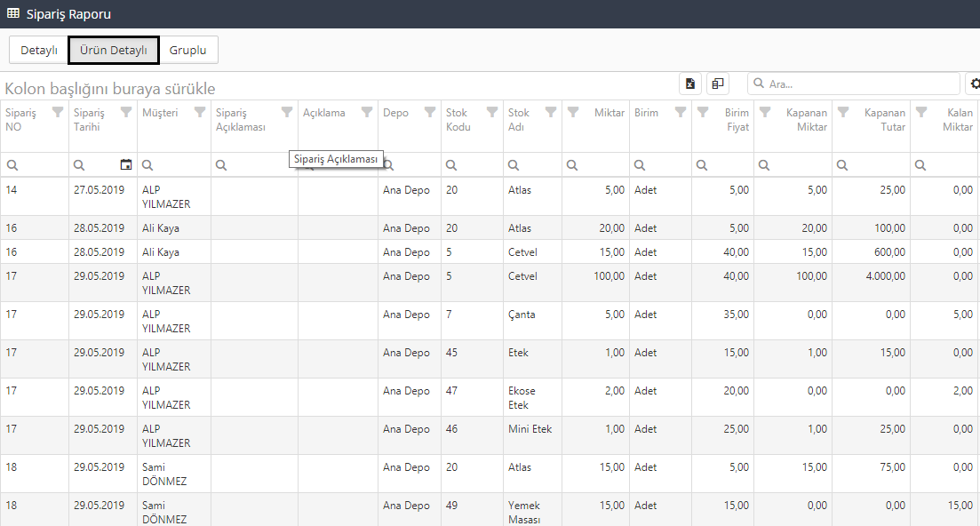Select the Ürün Detaylı tab

(x=114, y=50)
